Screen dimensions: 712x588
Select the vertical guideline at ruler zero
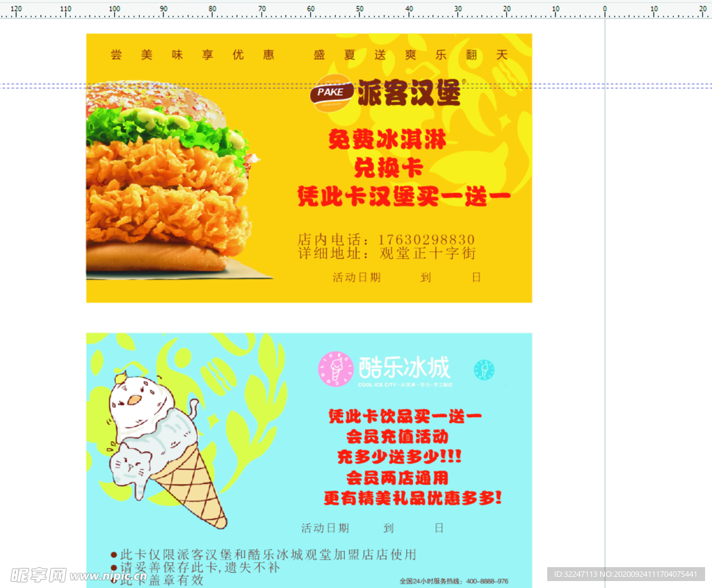[x=605, y=303]
